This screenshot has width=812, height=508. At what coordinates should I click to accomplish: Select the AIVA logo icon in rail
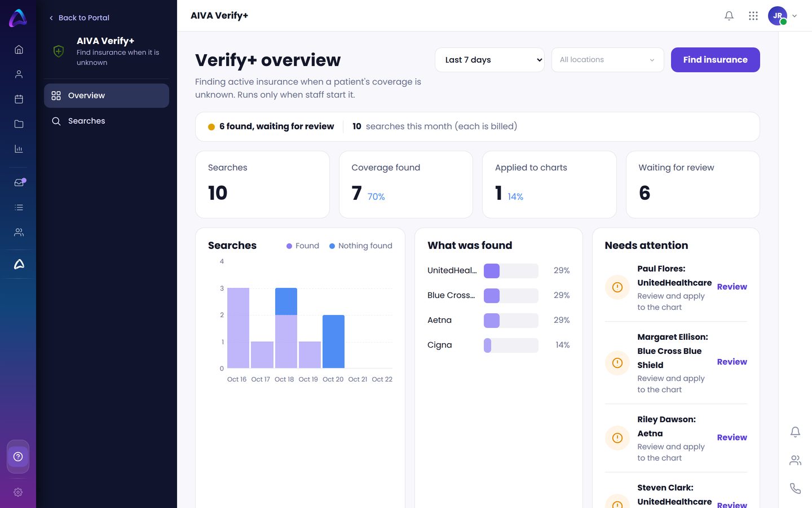[x=19, y=264]
